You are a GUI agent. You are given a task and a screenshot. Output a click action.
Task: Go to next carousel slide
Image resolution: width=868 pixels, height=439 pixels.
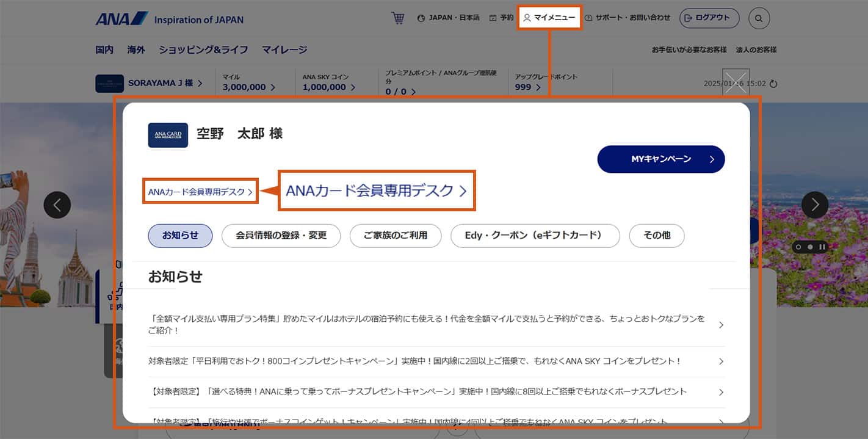814,205
